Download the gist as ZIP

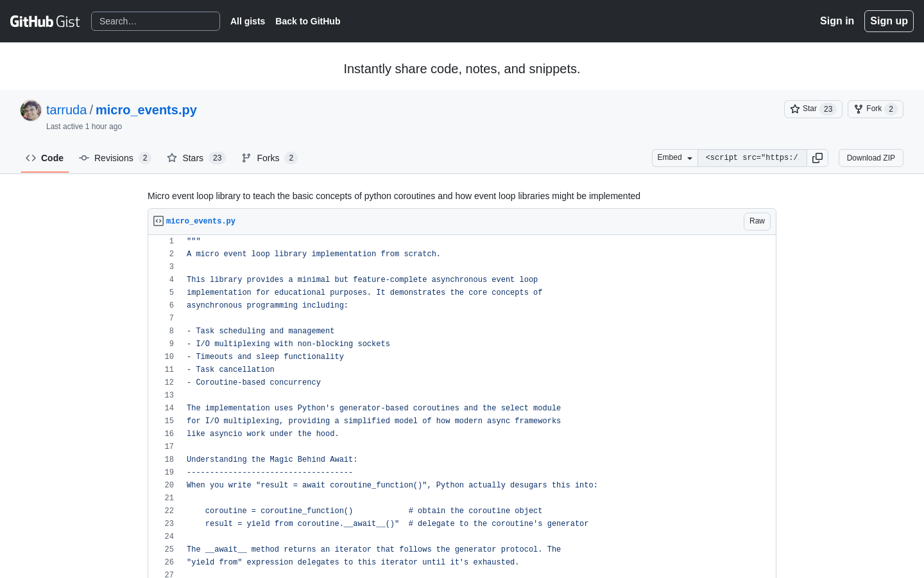tap(871, 158)
